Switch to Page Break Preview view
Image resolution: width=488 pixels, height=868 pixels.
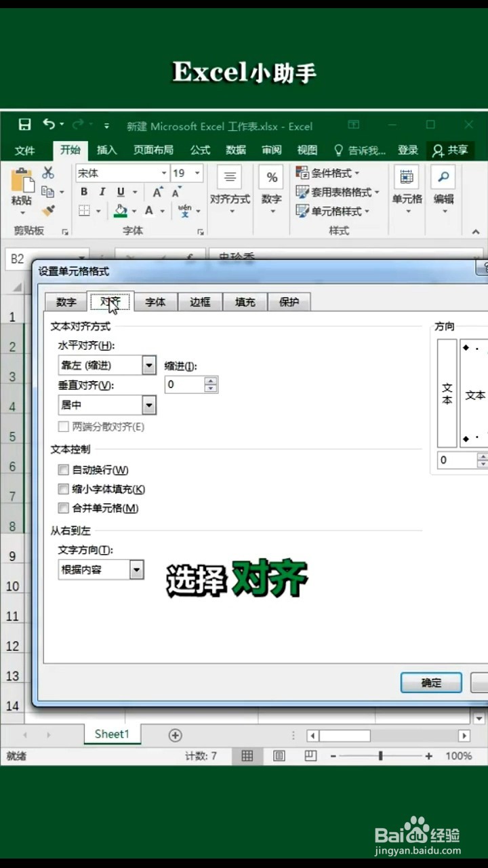310,755
